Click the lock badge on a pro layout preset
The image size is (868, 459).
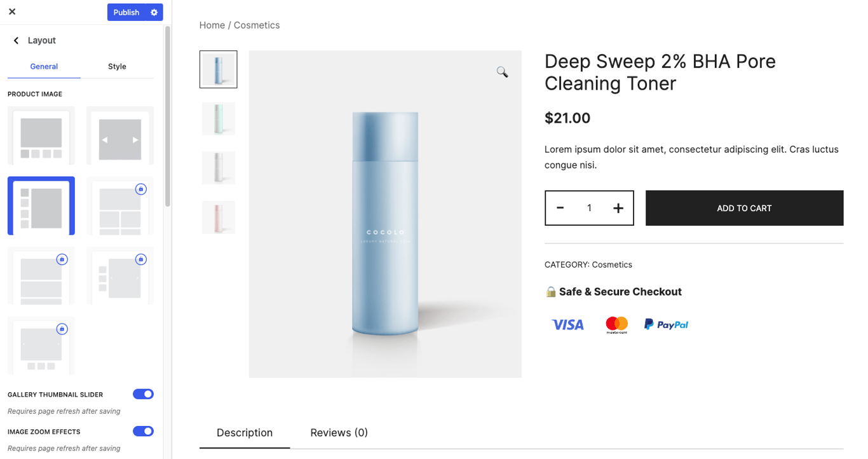coord(140,189)
